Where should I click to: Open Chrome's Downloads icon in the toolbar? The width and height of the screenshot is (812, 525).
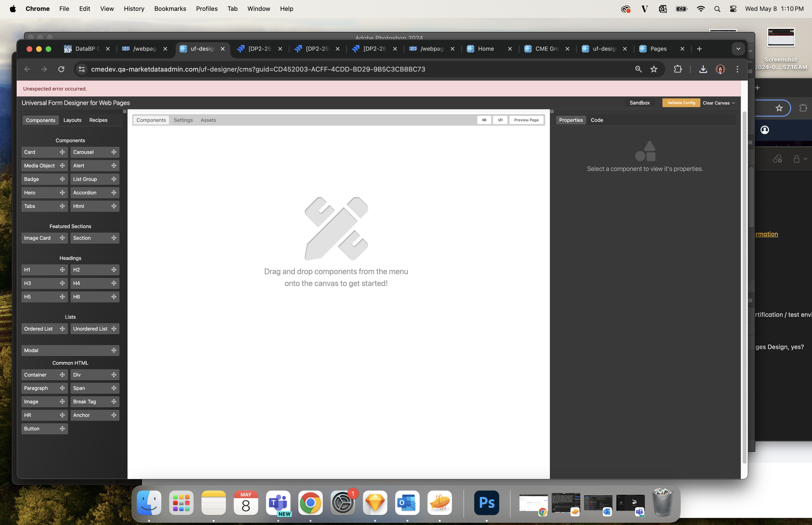703,69
